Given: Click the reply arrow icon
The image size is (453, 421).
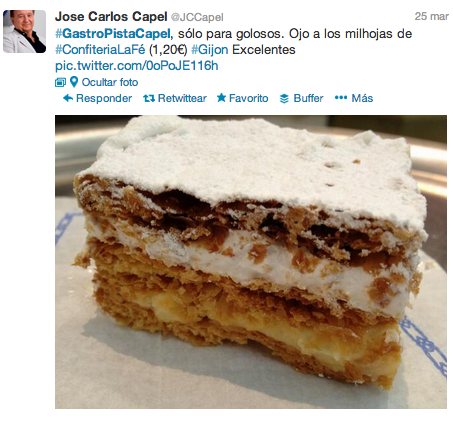Looking at the screenshot, I should (68, 98).
